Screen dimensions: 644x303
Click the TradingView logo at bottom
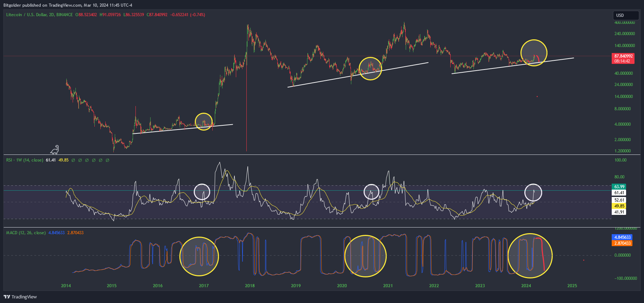click(20, 297)
